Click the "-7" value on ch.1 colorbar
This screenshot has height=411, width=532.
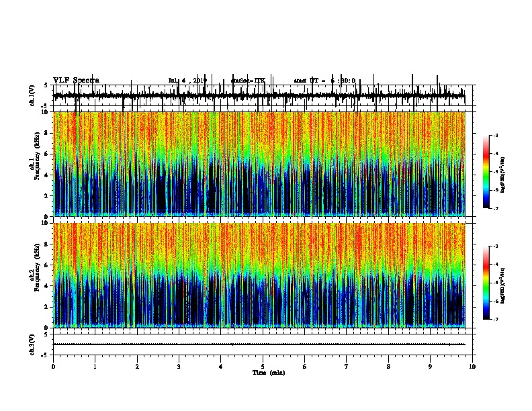point(495,208)
